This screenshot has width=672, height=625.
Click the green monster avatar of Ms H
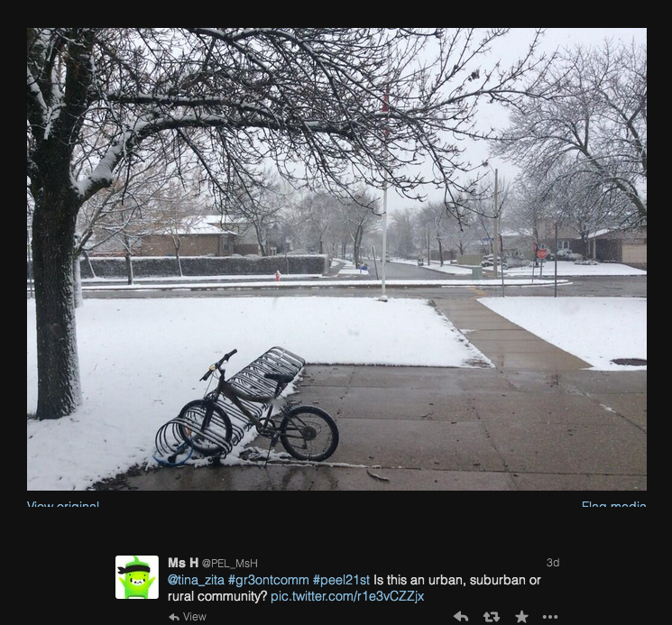(x=137, y=577)
